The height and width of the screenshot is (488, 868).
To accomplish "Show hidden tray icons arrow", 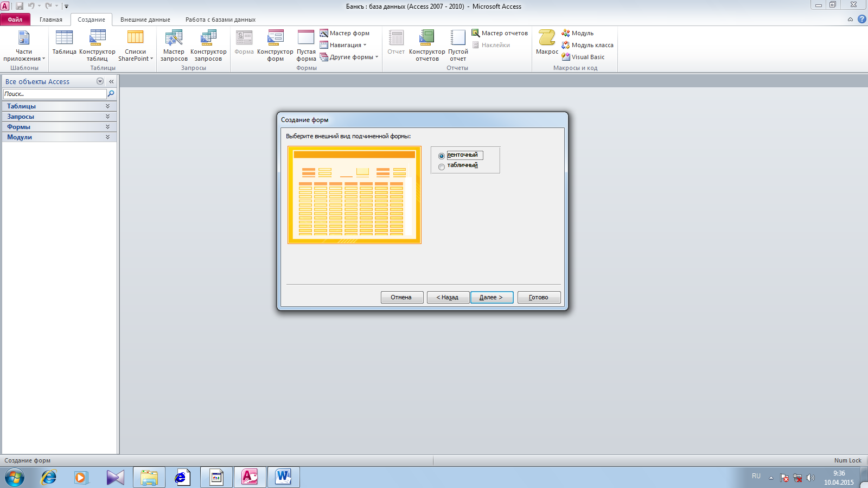I will click(x=771, y=478).
